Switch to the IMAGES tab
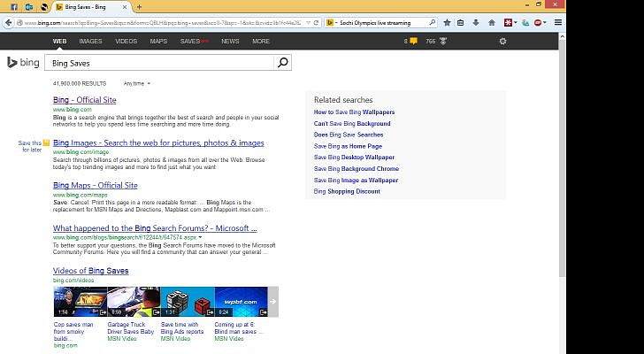This screenshot has height=354, width=644. [90, 41]
